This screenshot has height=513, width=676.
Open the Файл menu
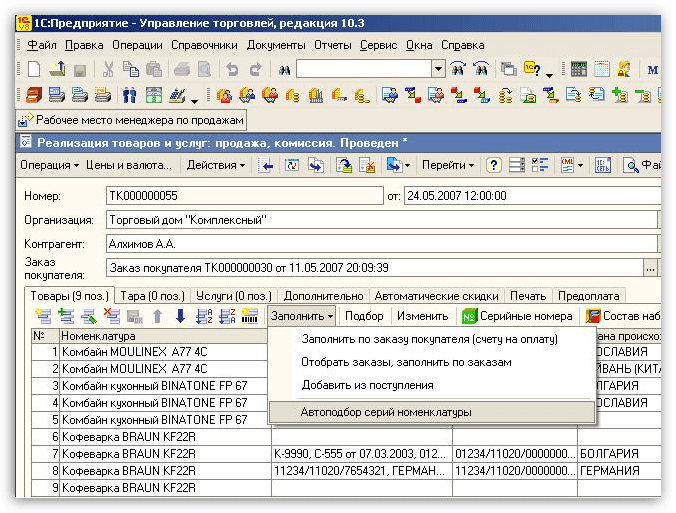coord(41,45)
